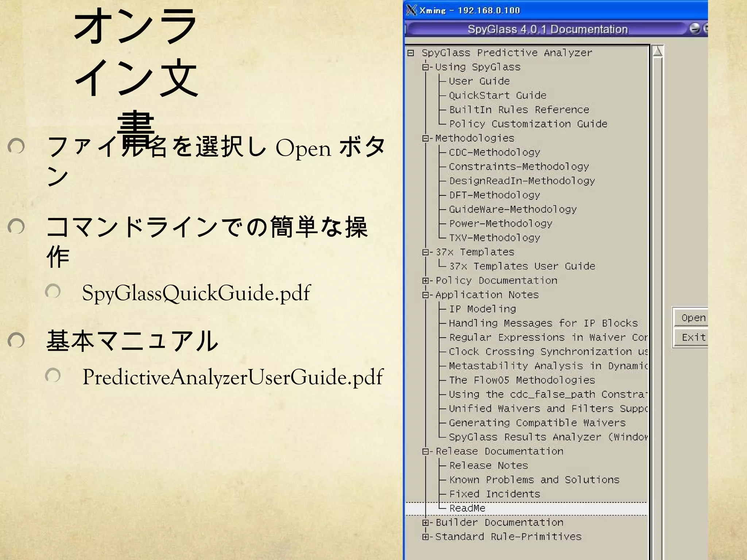Select Release Notes document
This screenshot has height=560, width=747.
[488, 466]
